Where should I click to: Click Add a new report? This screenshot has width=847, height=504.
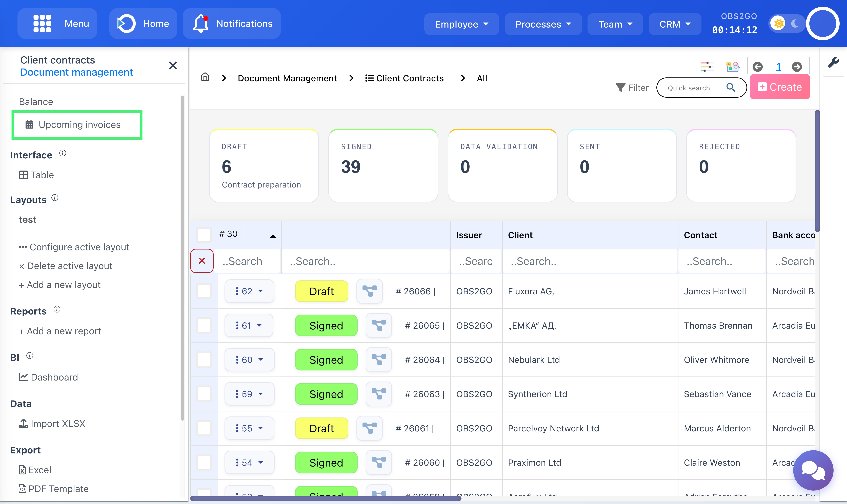[x=60, y=331]
